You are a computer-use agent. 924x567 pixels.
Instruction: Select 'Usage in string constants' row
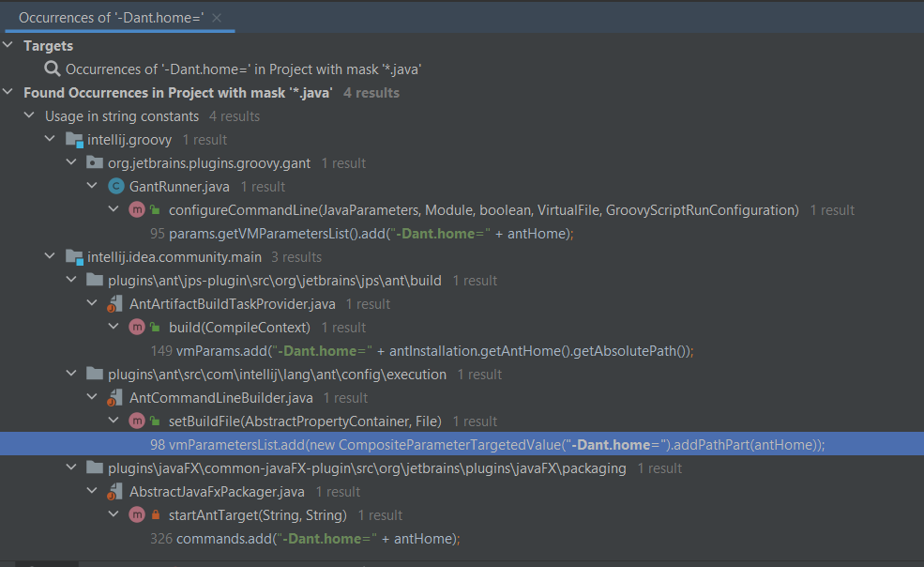point(122,116)
